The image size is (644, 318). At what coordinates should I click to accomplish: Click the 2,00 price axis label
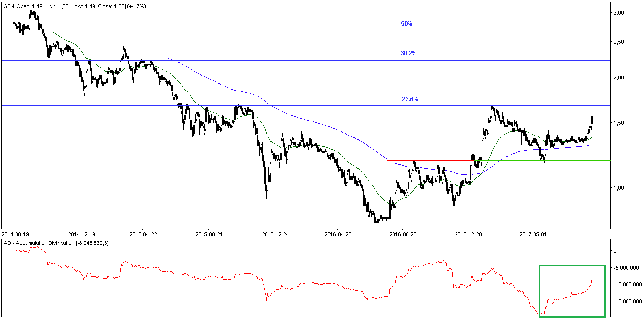coord(618,77)
